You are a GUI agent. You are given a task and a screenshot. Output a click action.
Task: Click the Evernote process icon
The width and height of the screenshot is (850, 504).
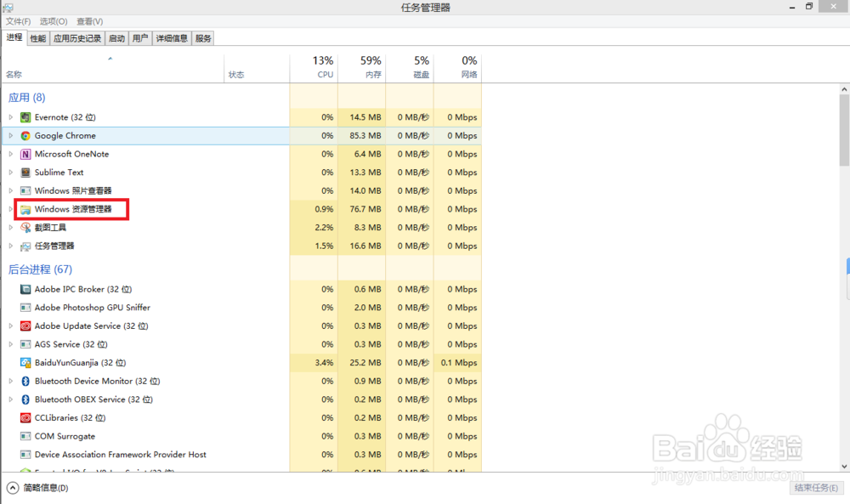click(25, 117)
